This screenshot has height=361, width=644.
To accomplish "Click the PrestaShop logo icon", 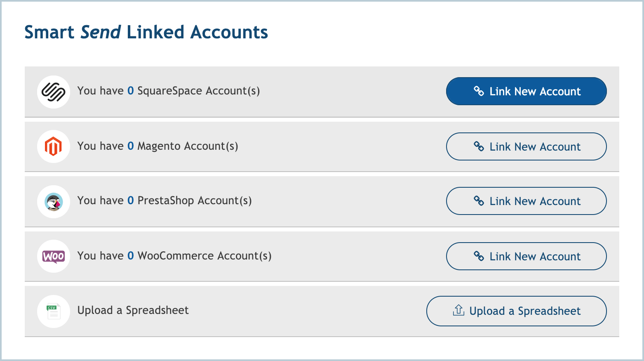I will (x=54, y=202).
